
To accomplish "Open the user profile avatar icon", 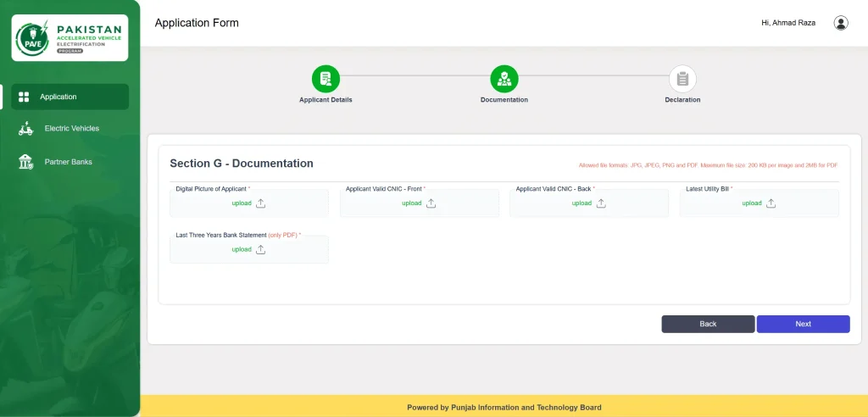I will pyautogui.click(x=841, y=23).
